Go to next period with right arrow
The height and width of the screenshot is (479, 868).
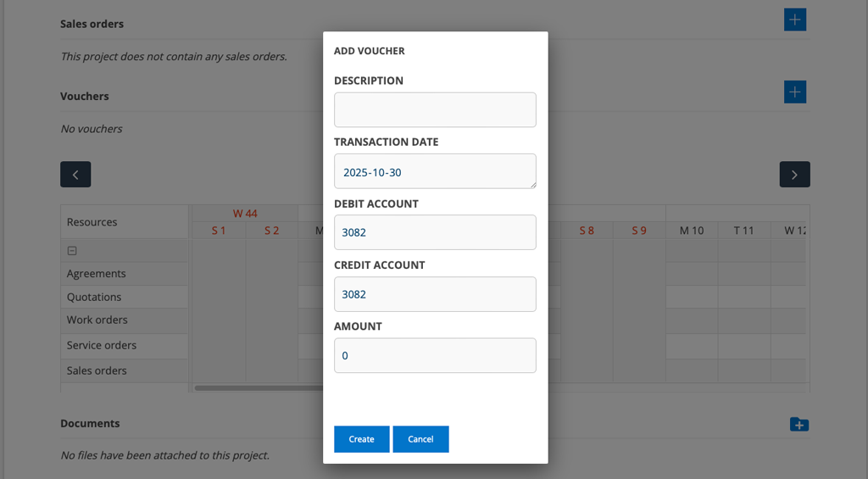pos(794,175)
